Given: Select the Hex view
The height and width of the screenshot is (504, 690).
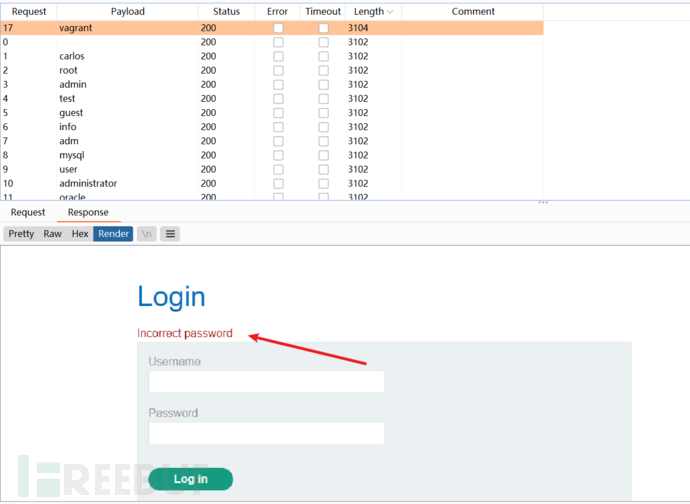Looking at the screenshot, I should pyautogui.click(x=80, y=234).
